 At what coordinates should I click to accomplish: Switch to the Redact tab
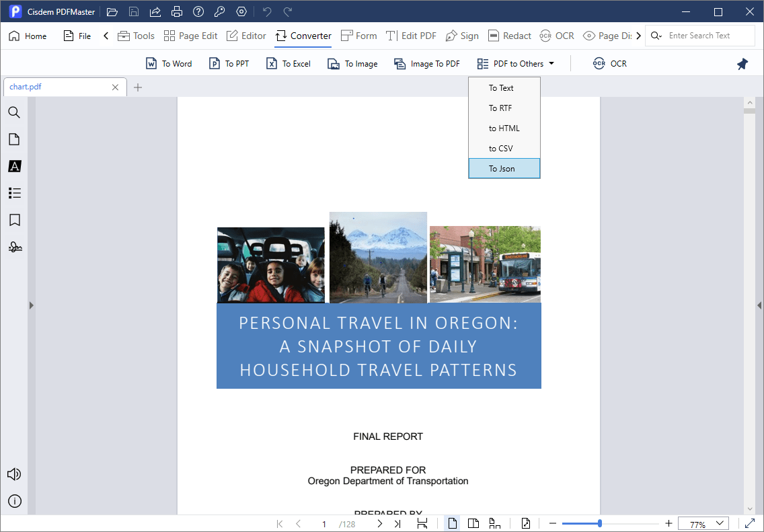point(509,36)
